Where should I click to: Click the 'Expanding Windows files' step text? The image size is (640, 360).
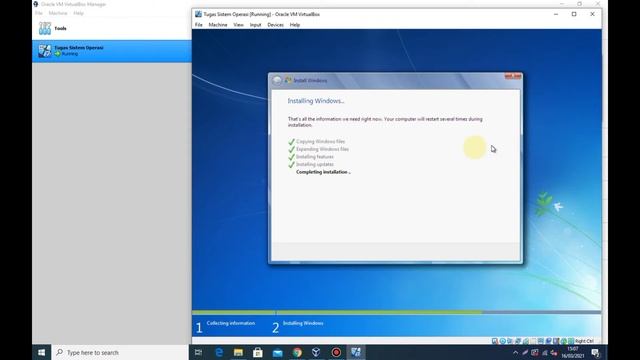pos(322,149)
